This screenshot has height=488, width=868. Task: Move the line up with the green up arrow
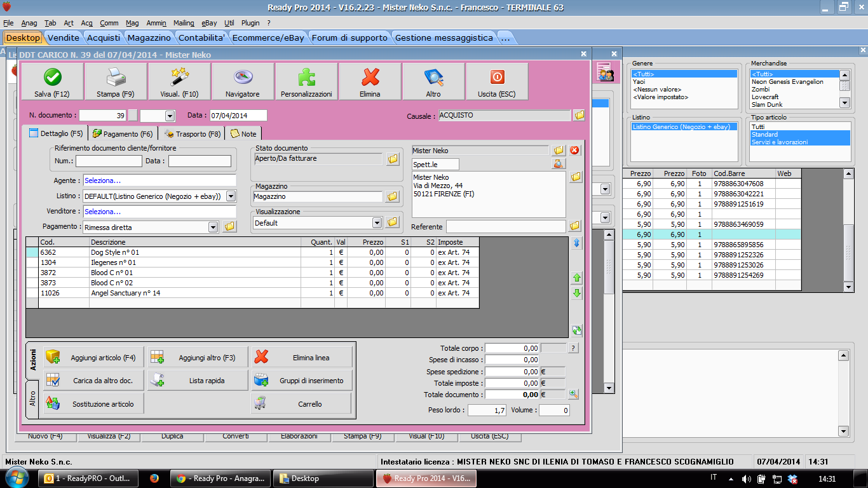577,278
